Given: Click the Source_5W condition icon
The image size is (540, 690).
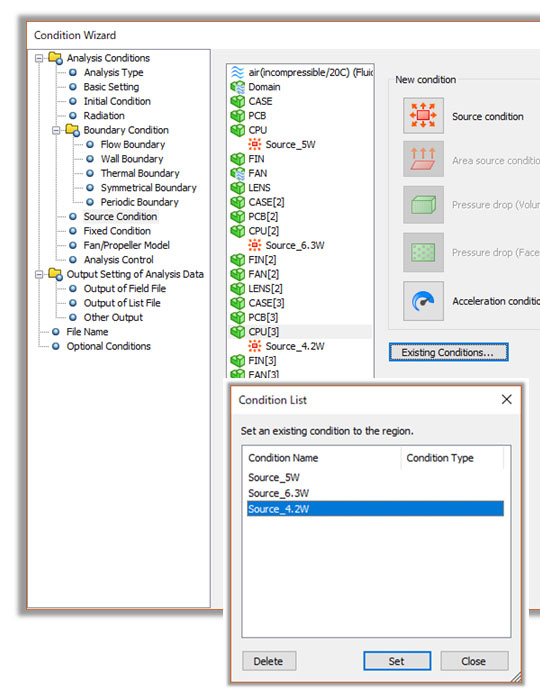Looking at the screenshot, I should click(254, 144).
